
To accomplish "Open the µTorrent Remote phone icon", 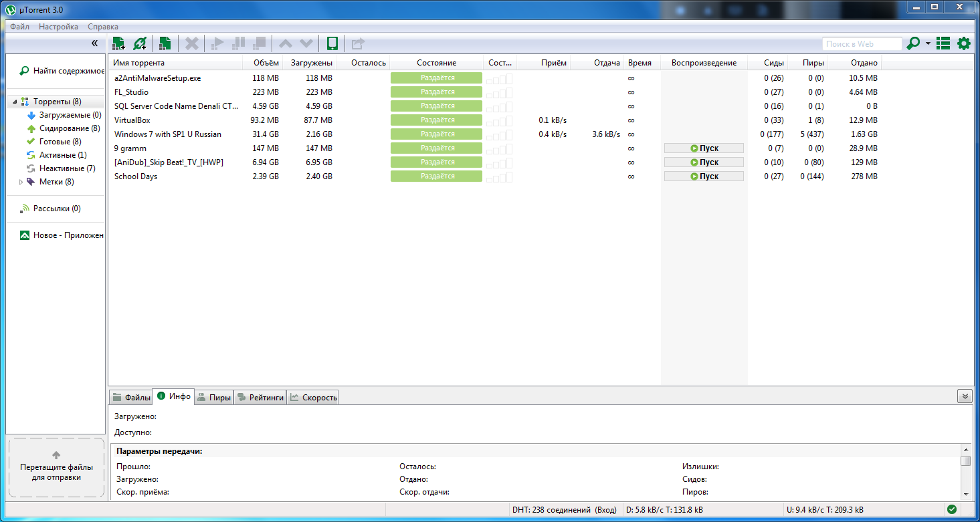I will (x=332, y=43).
